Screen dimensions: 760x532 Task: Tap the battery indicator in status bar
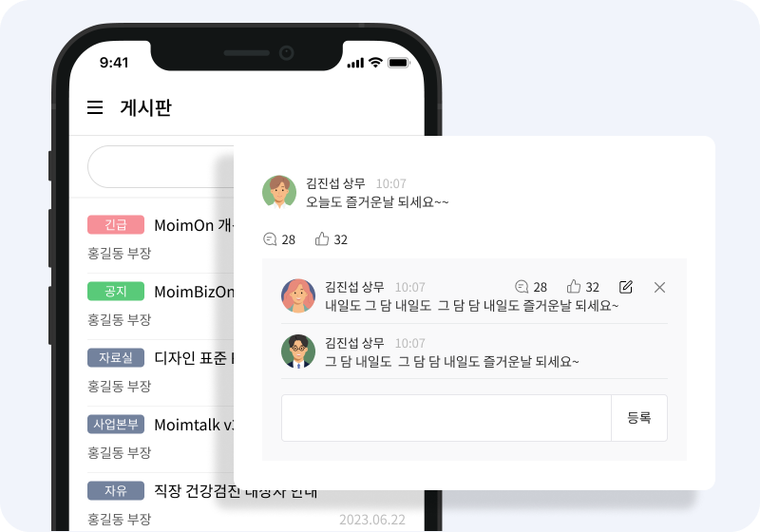(399, 63)
